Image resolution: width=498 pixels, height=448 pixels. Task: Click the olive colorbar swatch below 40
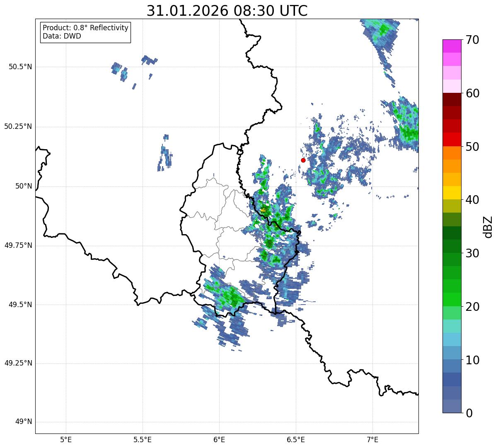[452, 206]
